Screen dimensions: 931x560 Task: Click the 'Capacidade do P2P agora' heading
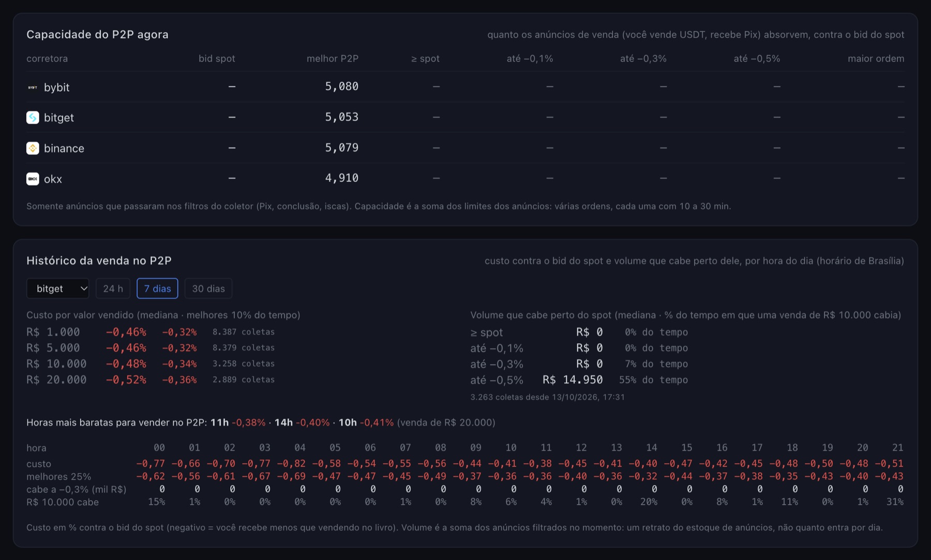pos(97,35)
